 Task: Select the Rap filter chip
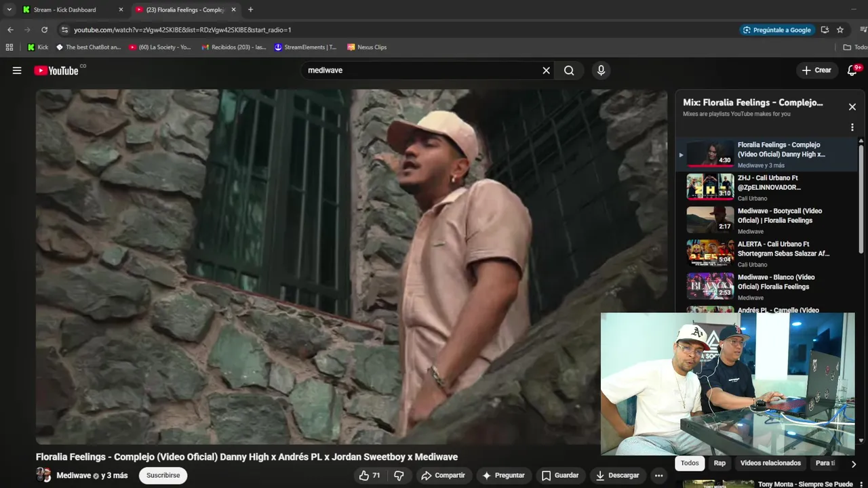719,464
